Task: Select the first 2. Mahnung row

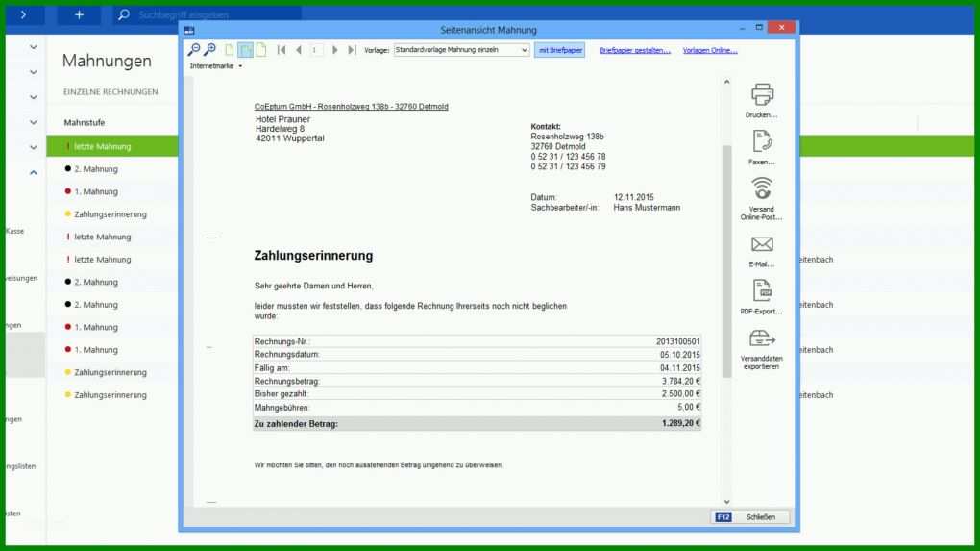Action: click(112, 169)
